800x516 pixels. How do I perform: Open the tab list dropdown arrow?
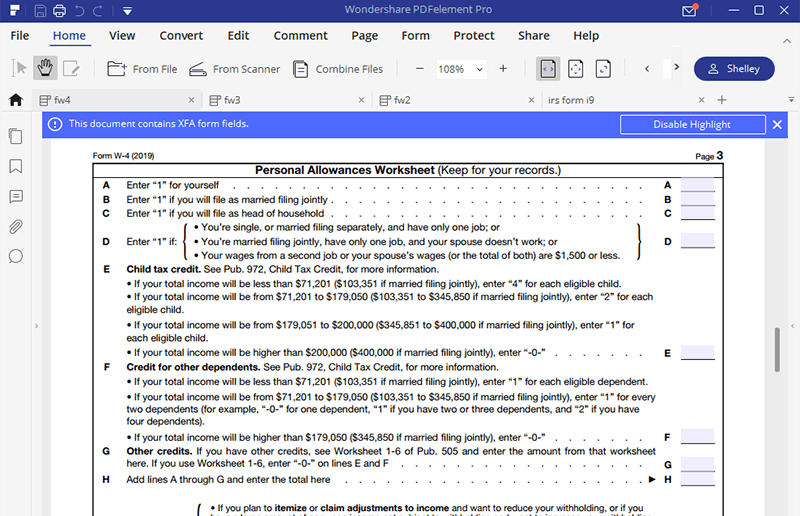[791, 100]
